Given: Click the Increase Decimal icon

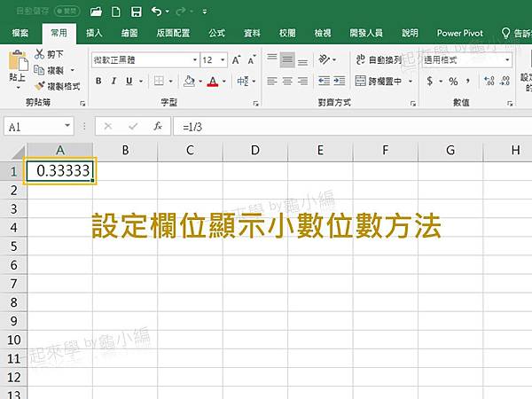Looking at the screenshot, I should [489, 81].
